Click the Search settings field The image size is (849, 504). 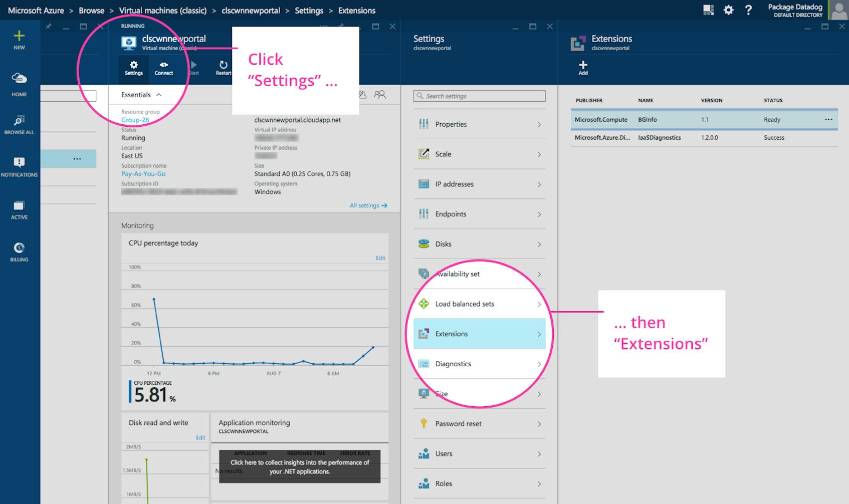click(479, 96)
